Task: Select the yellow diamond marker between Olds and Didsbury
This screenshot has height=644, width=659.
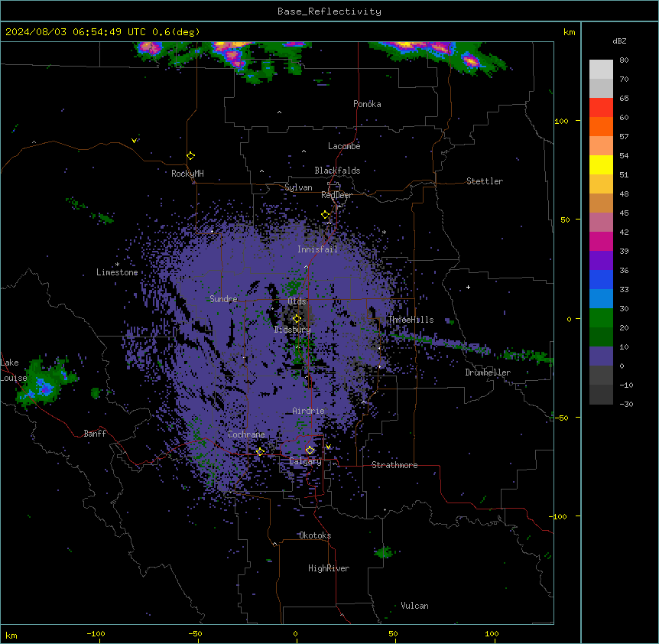Action: (297, 319)
